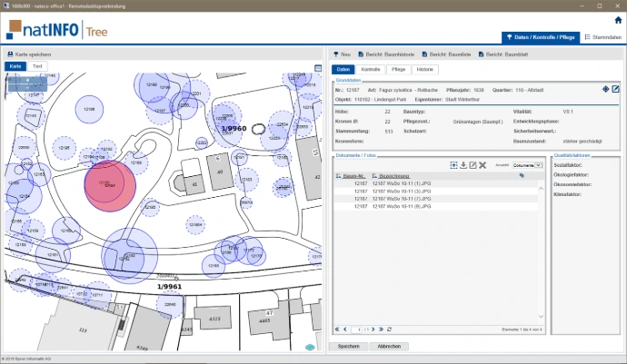Click the home icon

pos(618,20)
